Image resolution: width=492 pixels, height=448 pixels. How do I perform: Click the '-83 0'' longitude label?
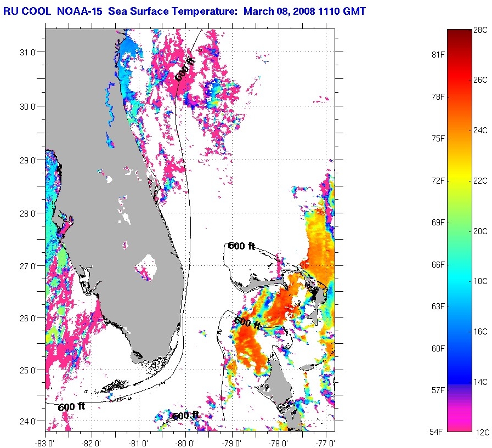(44, 443)
